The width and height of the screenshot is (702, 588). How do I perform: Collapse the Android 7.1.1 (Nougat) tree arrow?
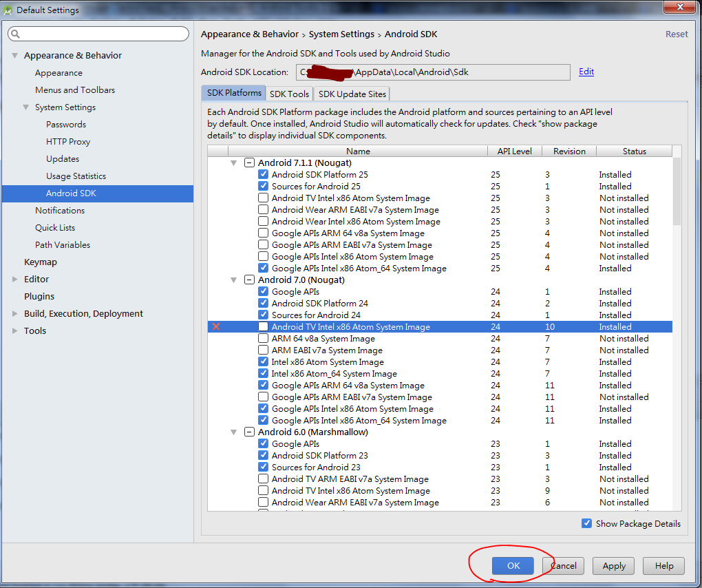234,163
